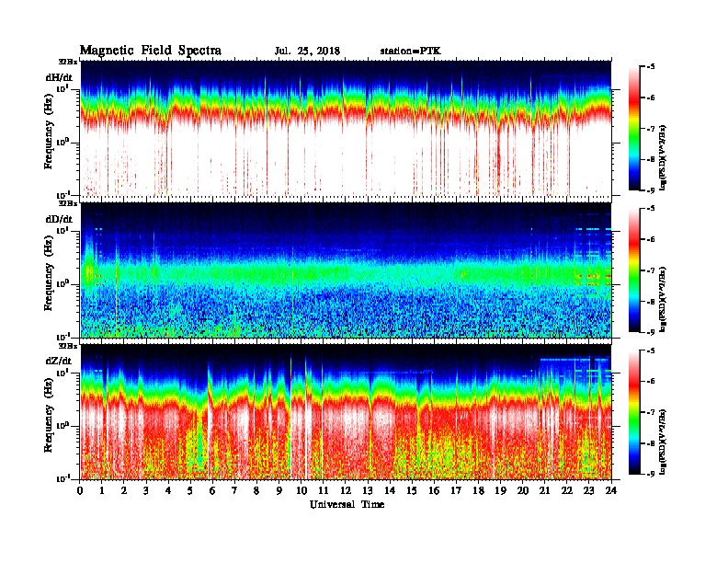This screenshot has height=563, width=728.
Task: Click the dD/dt panel label
Action: point(59,219)
